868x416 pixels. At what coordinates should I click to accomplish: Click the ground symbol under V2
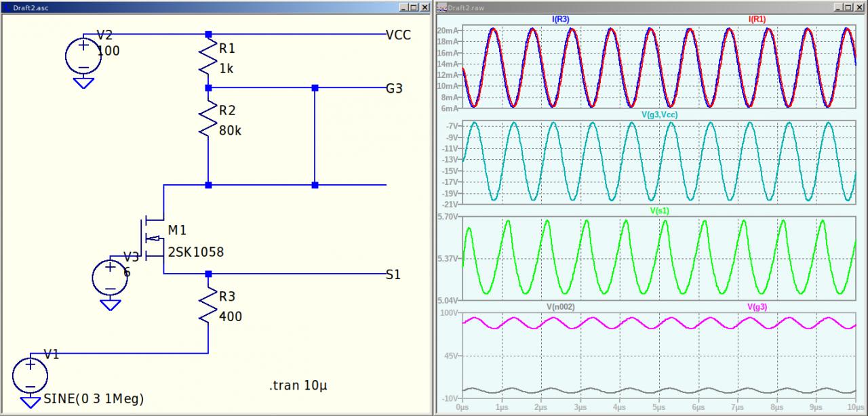point(83,83)
